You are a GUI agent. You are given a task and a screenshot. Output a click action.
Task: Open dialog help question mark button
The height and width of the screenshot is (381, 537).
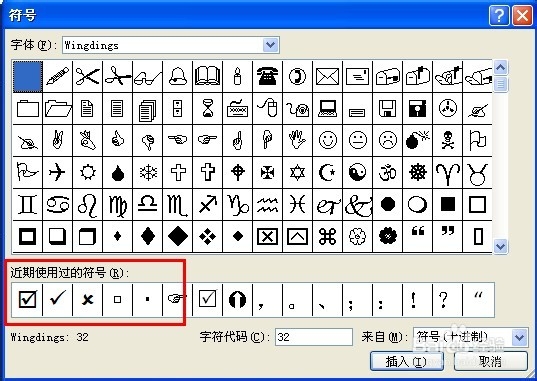(x=499, y=15)
